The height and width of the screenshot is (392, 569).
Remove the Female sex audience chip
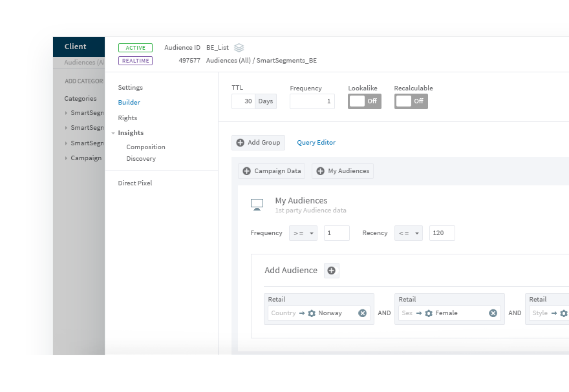(x=493, y=313)
